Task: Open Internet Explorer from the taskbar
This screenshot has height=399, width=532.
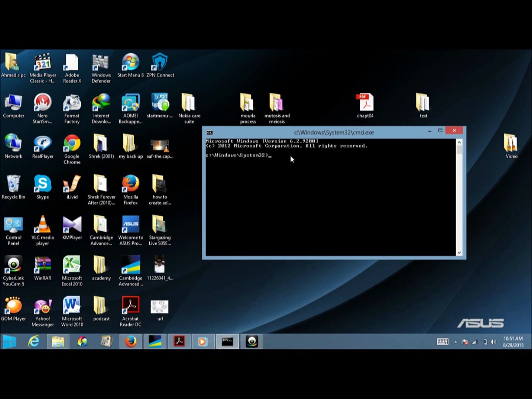Action: pos(34,342)
